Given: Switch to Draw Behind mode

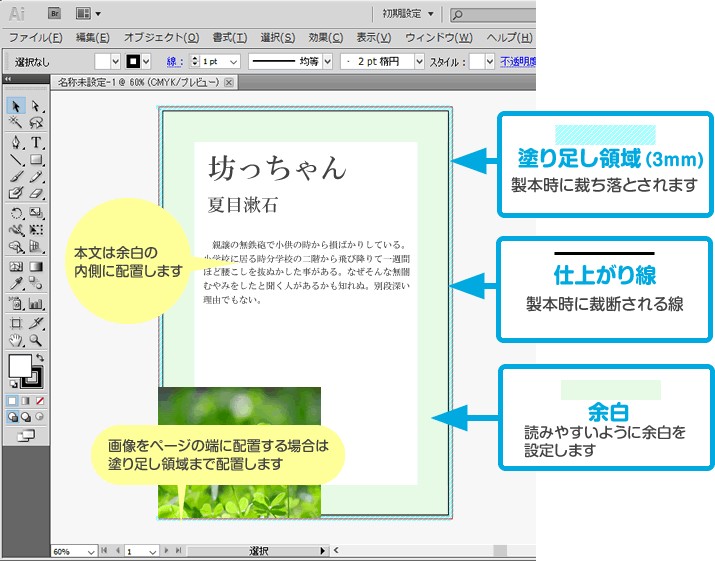Looking at the screenshot, I should click(26, 416).
